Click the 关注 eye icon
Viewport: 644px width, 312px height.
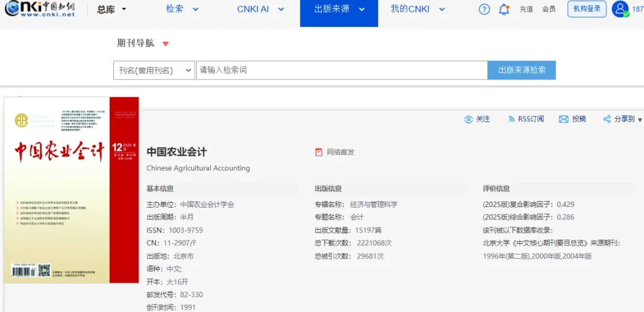point(468,119)
